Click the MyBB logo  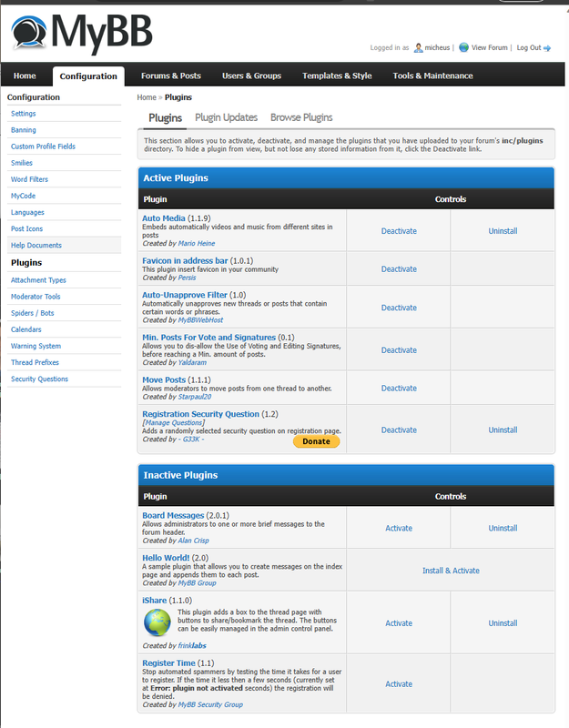click(x=82, y=33)
